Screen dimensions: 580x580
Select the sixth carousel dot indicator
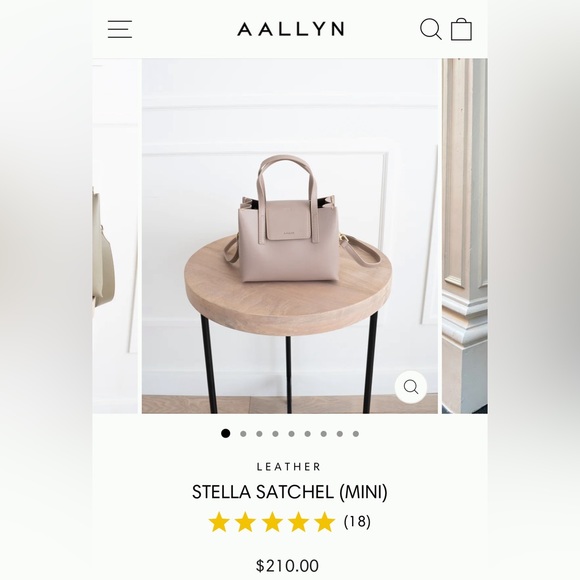pos(307,434)
